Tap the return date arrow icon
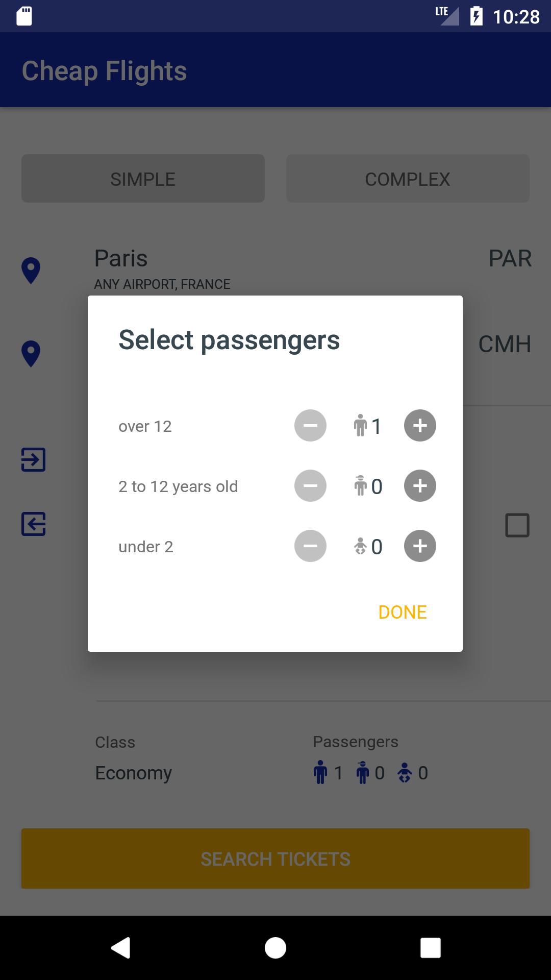 [34, 524]
